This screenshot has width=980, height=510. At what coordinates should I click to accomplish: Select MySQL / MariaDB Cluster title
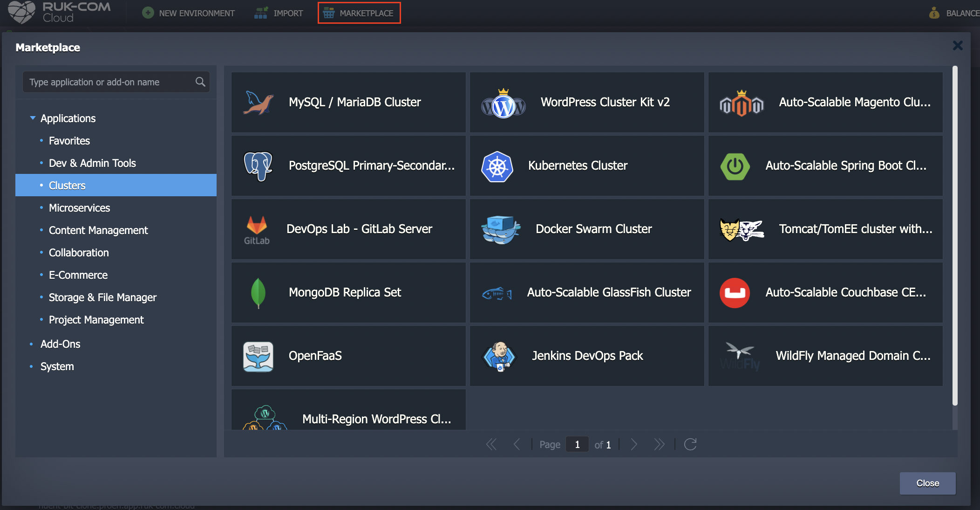pyautogui.click(x=354, y=102)
